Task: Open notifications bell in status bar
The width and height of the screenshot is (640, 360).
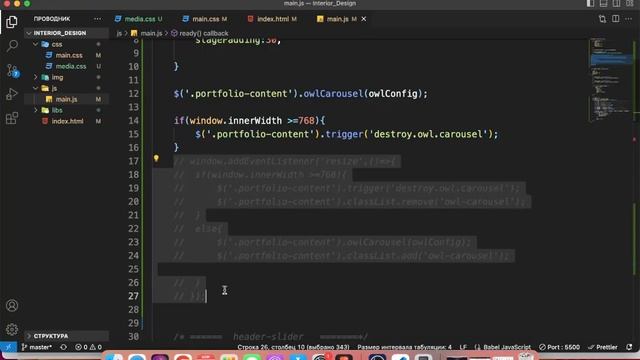Action: click(629, 347)
